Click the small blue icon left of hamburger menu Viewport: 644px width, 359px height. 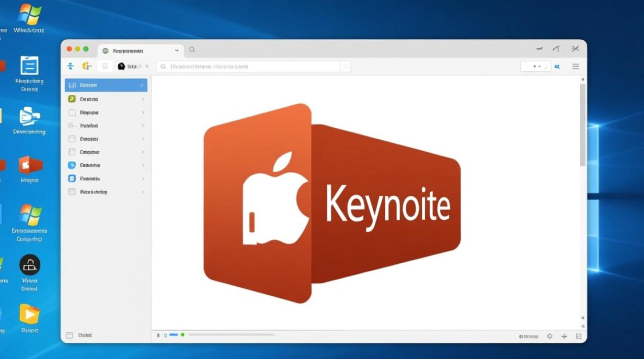click(x=557, y=67)
